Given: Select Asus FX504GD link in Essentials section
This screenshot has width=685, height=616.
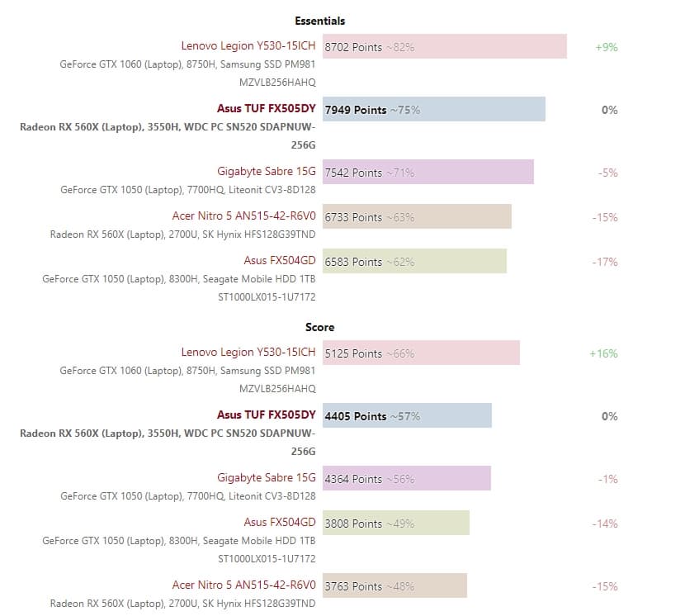Looking at the screenshot, I should coord(280,261).
